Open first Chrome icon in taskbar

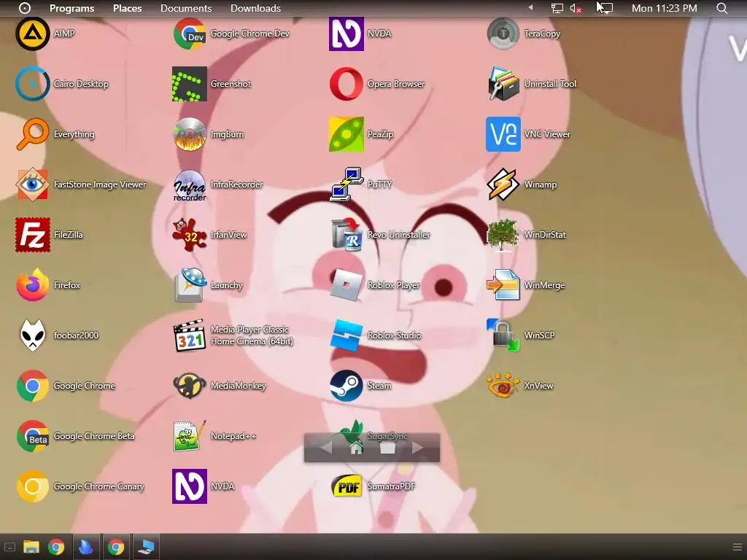56,547
